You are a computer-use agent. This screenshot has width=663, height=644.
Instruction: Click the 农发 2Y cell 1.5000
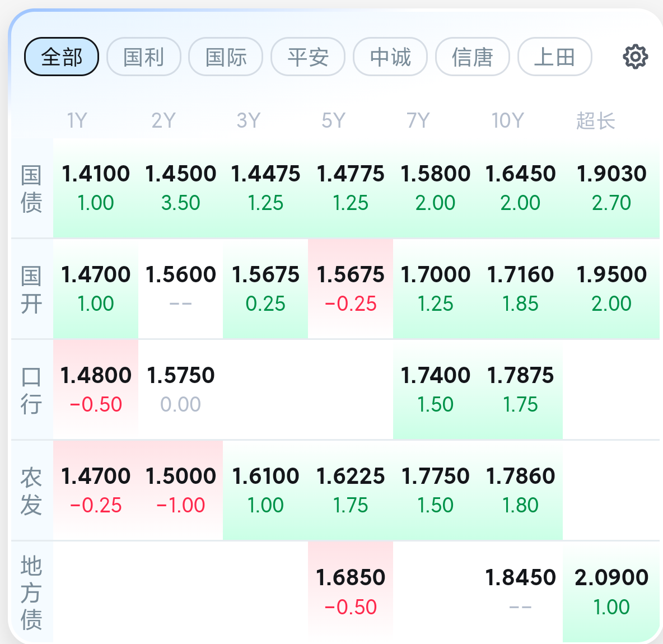click(x=180, y=490)
